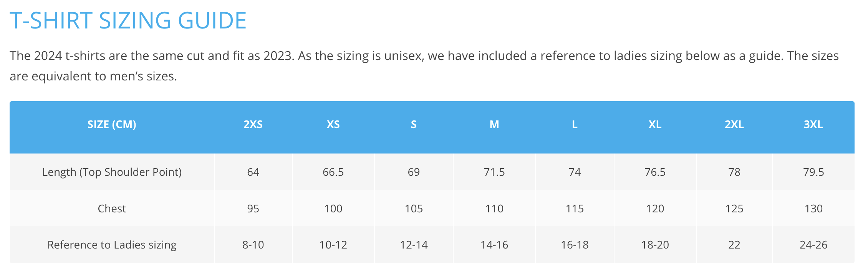Image resolution: width=868 pixels, height=272 pixels.
Task: Click the 18-20 ladies sizing cell
Action: (655, 245)
